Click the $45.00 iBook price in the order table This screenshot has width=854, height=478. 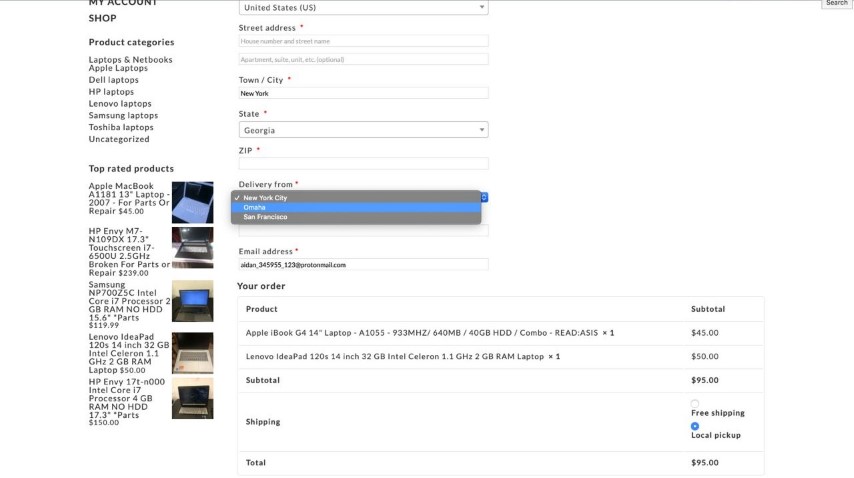pos(705,333)
